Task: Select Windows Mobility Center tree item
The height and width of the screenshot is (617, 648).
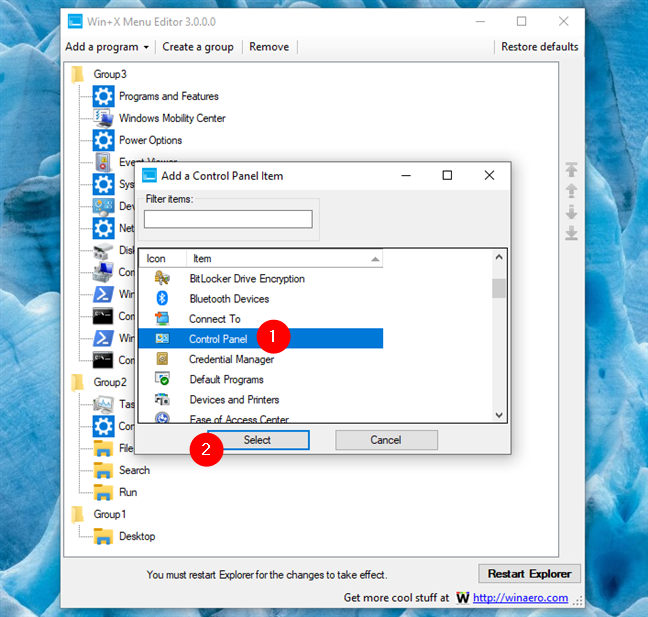Action: coord(172,118)
